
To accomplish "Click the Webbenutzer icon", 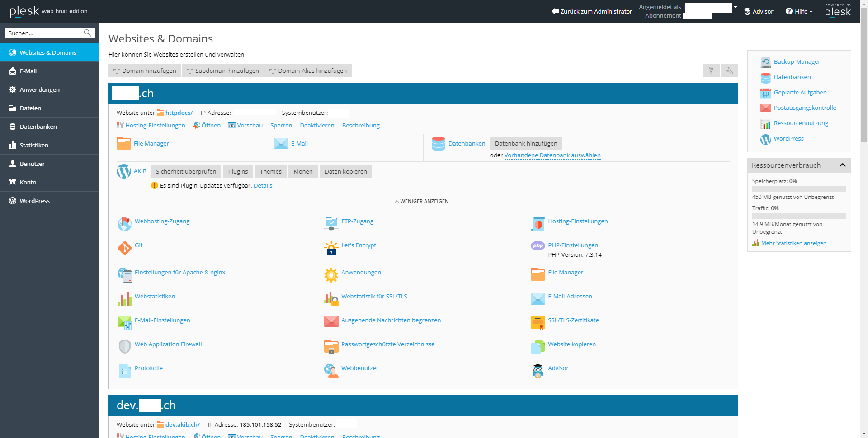I will (x=331, y=371).
